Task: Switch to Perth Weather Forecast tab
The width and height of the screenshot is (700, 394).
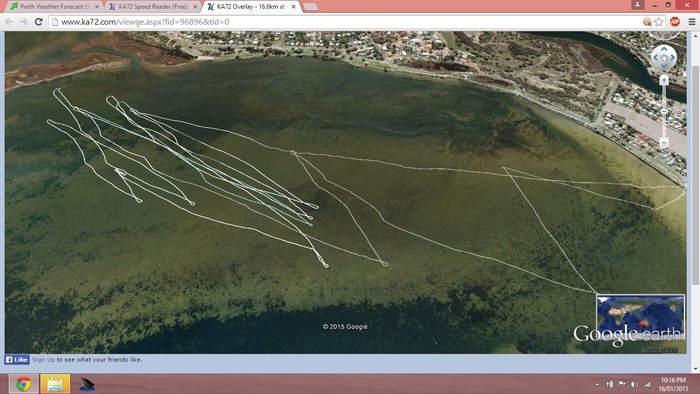Action: [x=54, y=7]
